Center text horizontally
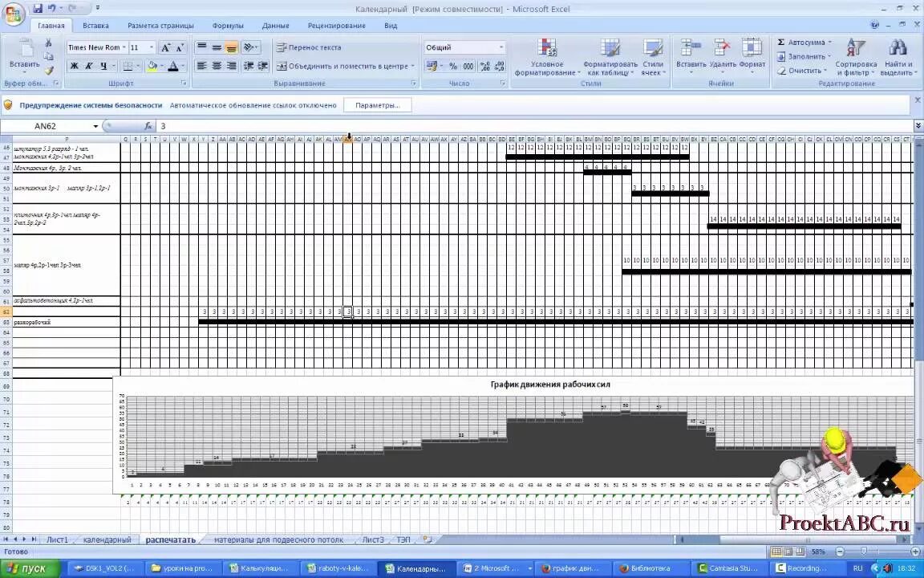Screen dimensions: 924x578 pos(217,66)
